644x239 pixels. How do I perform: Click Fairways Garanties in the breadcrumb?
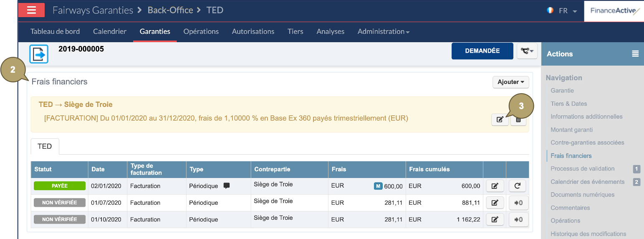[93, 10]
